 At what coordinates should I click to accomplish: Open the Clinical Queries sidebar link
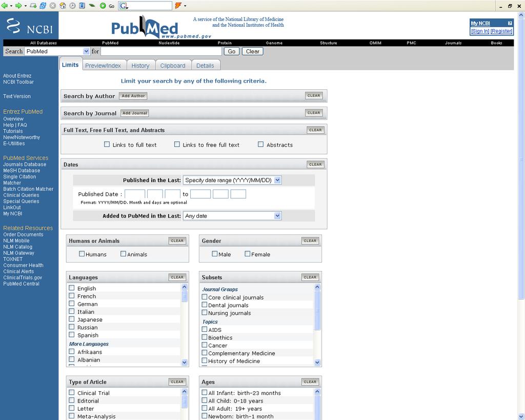coord(21,195)
